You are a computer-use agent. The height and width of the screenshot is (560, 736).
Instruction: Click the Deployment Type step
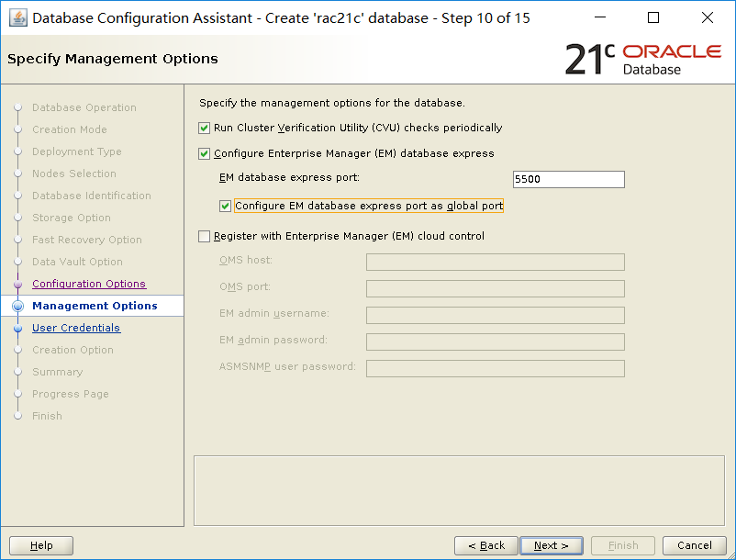(76, 151)
